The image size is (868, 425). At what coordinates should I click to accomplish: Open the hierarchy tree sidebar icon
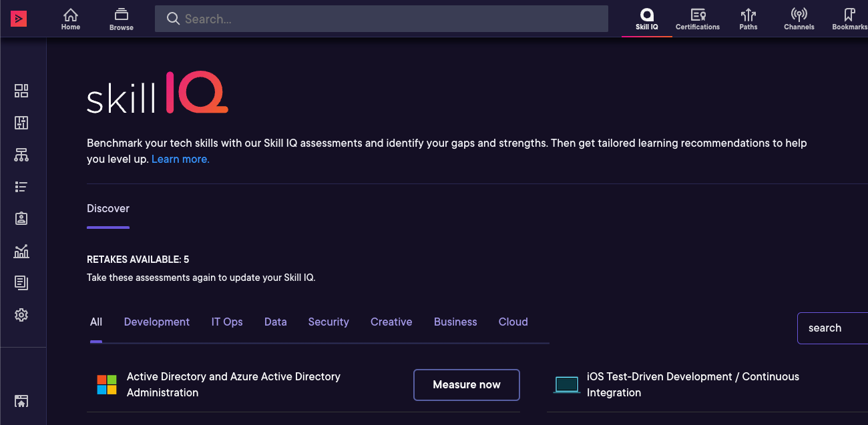pyautogui.click(x=21, y=155)
